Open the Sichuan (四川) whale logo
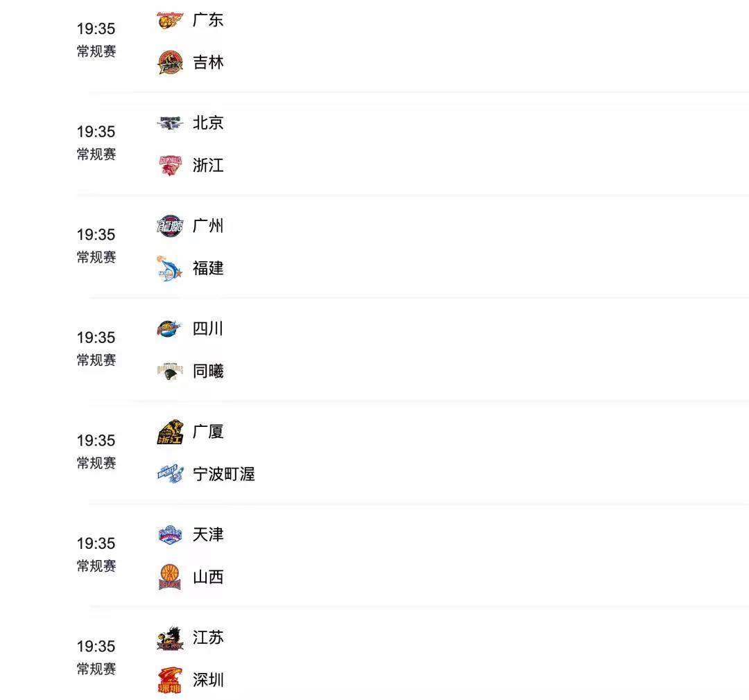 point(170,329)
